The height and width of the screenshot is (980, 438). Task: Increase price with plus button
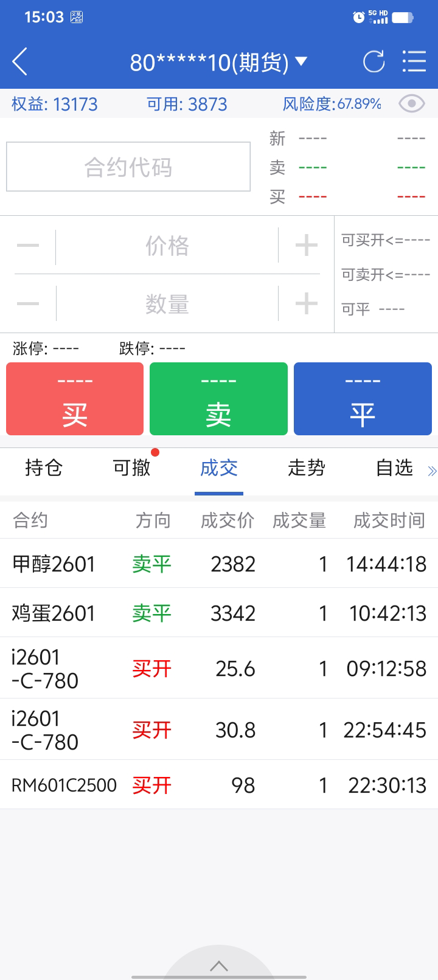306,246
